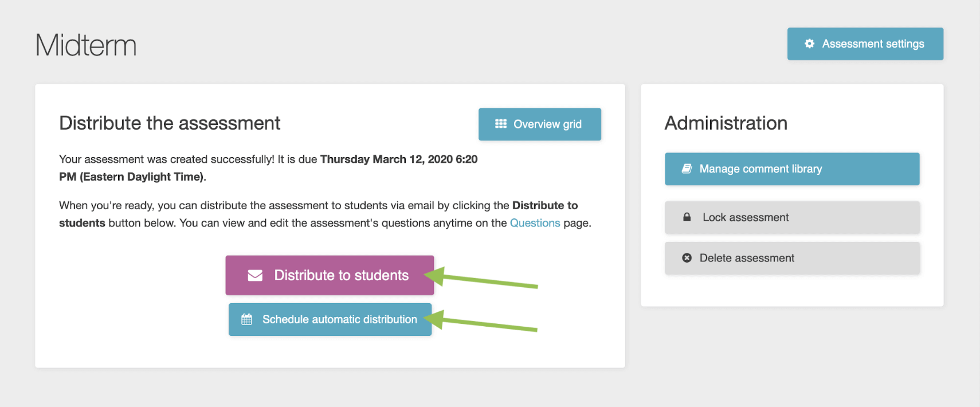Viewport: 980px width, 407px height.
Task: Schedule automatic distribution of the assessment
Action: coord(330,319)
